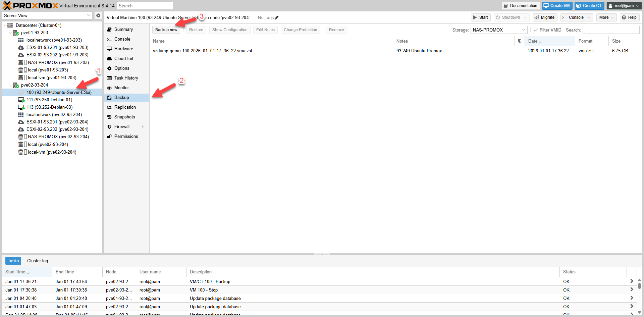Open the Summary panel for VM 100
Image resolution: width=644 pixels, height=317 pixels.
tap(123, 29)
